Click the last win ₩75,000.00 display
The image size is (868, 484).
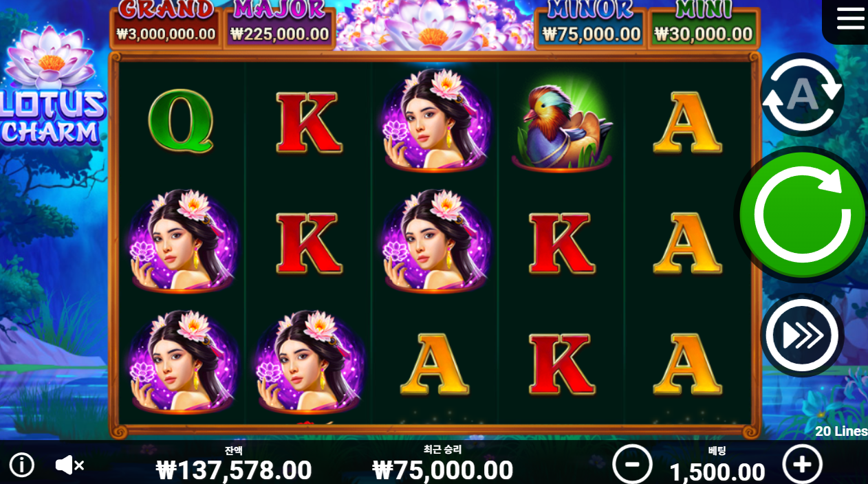point(443,470)
